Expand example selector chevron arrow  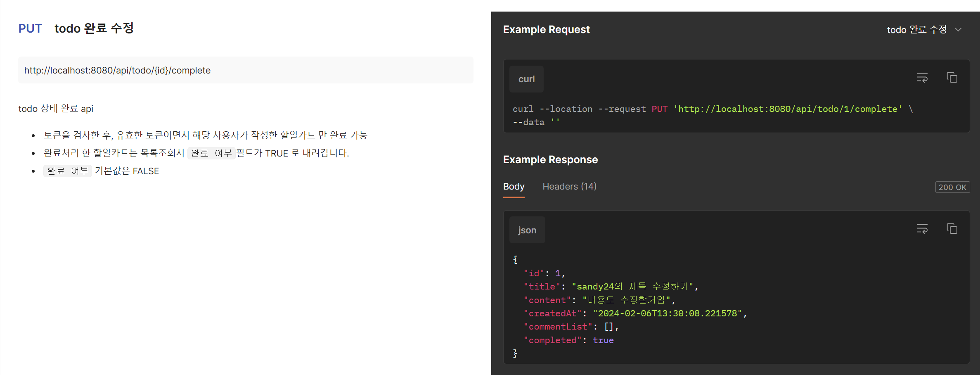point(959,30)
